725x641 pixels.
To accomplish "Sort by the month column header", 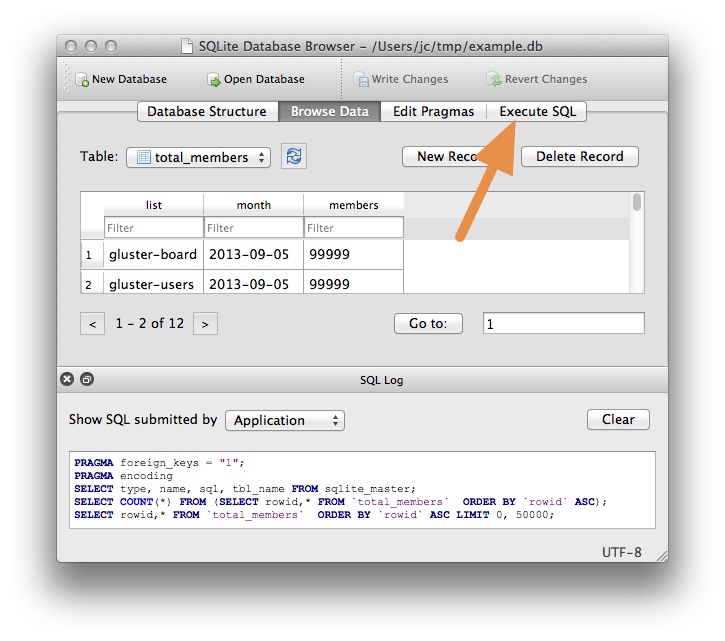I will pyautogui.click(x=253, y=204).
